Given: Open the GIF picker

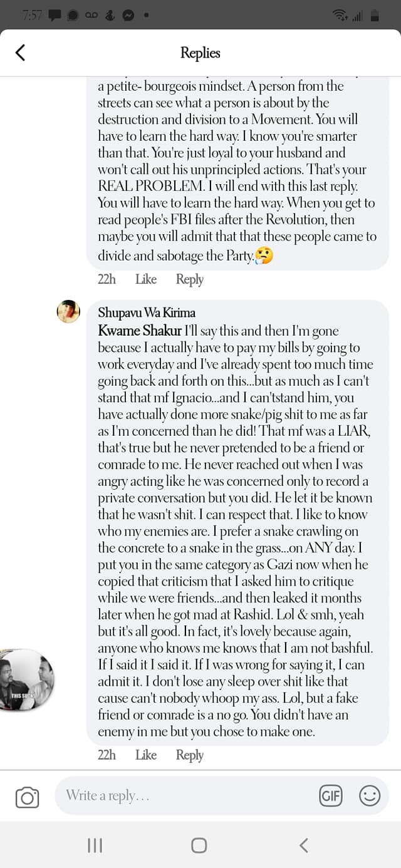Looking at the screenshot, I should coord(330,796).
